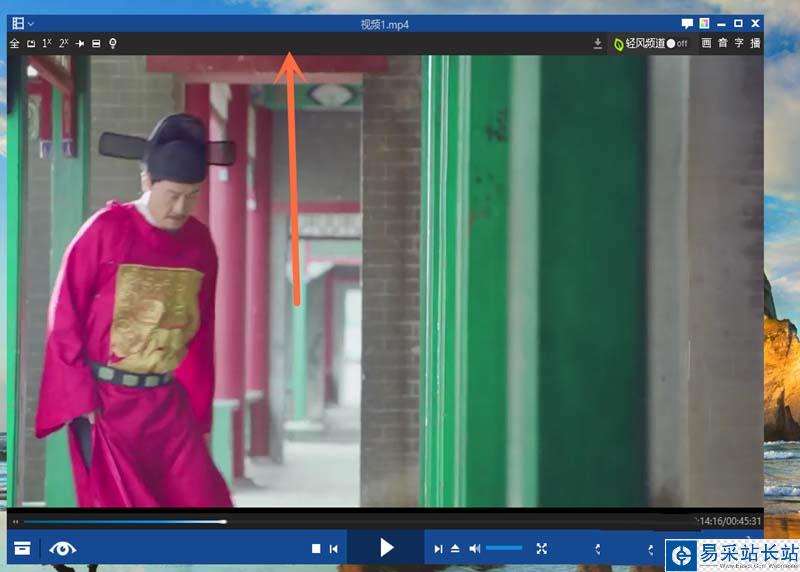Open the 播 playback settings

point(756,43)
